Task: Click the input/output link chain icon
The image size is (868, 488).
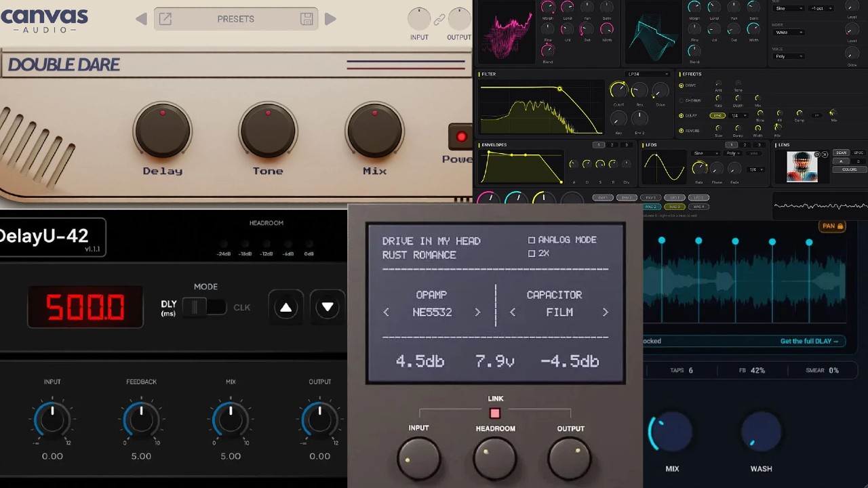Action: (439, 20)
